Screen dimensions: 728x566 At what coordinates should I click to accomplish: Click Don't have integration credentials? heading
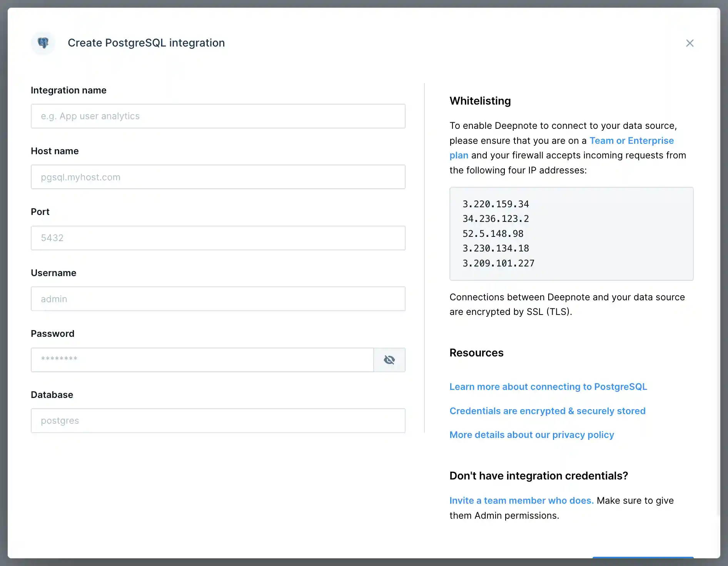point(539,476)
